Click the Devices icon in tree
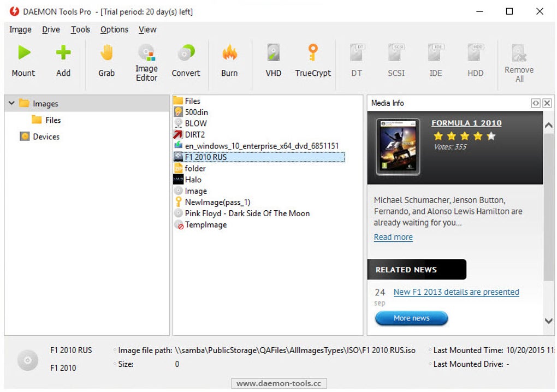 pyautogui.click(x=25, y=136)
